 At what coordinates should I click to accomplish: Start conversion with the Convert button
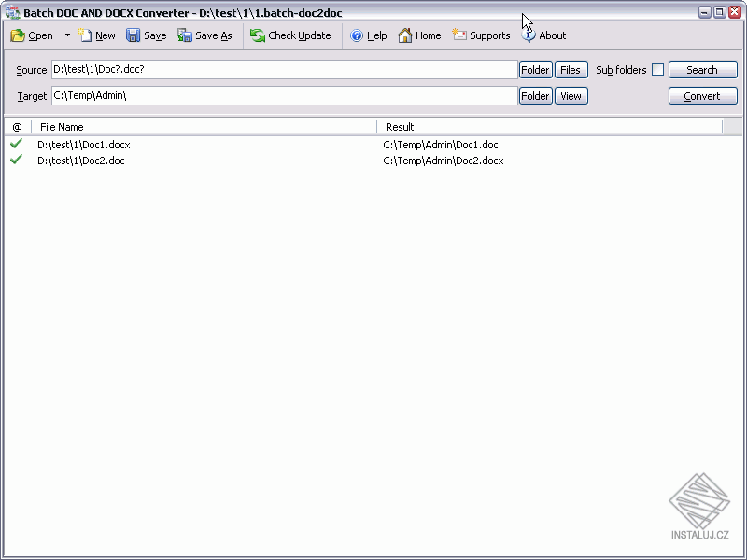tap(702, 95)
